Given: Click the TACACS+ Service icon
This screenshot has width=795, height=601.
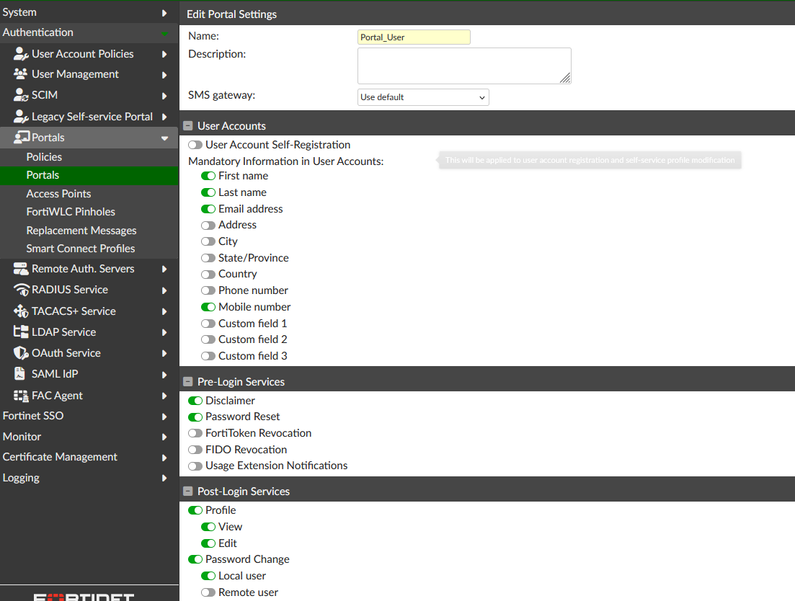Looking at the screenshot, I should pyautogui.click(x=21, y=311).
